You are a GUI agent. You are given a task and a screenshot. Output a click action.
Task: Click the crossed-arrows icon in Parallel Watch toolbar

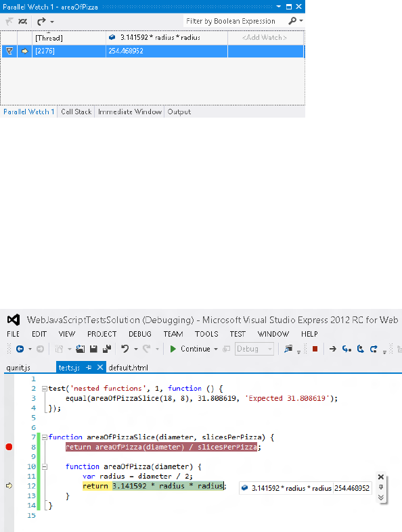pos(23,22)
